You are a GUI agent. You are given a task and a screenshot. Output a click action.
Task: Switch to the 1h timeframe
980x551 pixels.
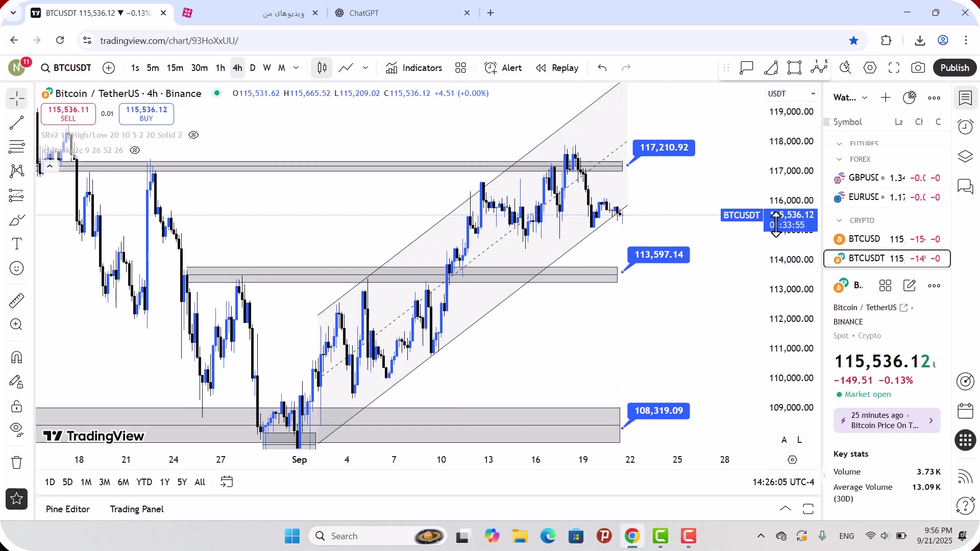220,68
